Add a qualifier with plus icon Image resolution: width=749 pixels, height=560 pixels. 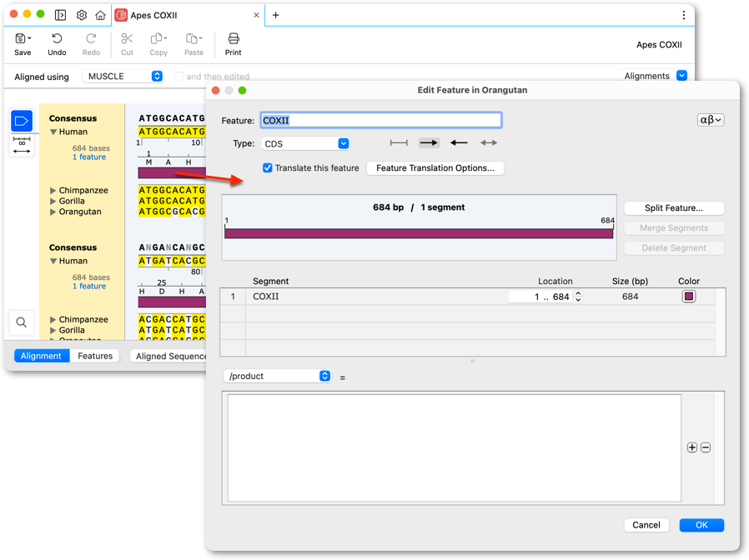pos(691,447)
